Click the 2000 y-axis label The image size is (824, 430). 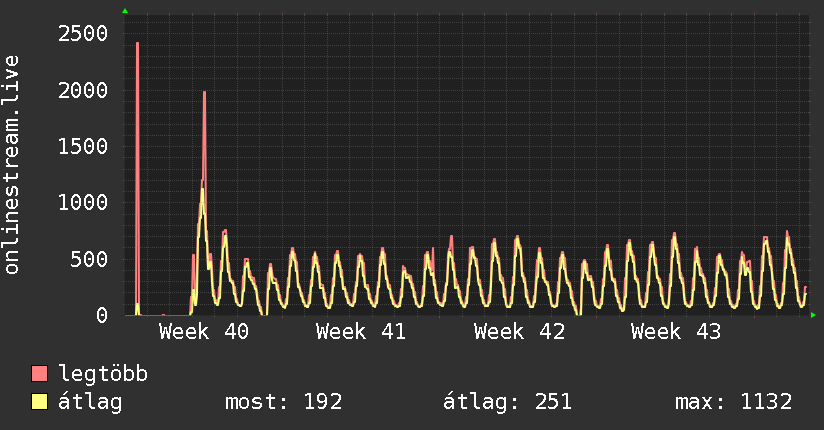coord(83,90)
